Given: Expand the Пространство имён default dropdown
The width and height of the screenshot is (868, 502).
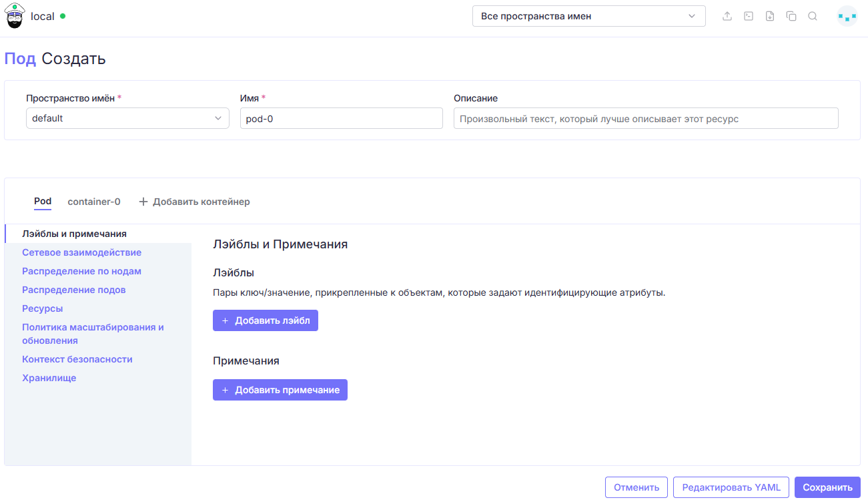Looking at the screenshot, I should tap(127, 118).
